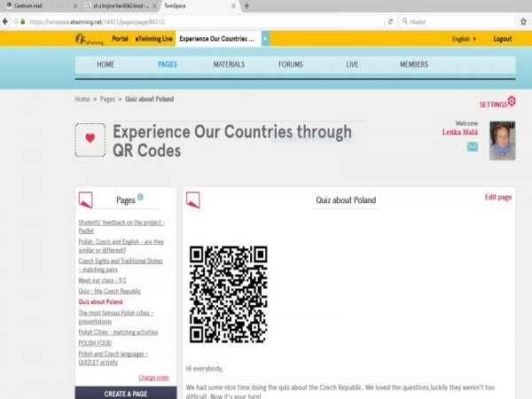Image resolution: width=532 pixels, height=399 pixels.
Task: Open the MEMBERS section
Action: pyautogui.click(x=414, y=65)
